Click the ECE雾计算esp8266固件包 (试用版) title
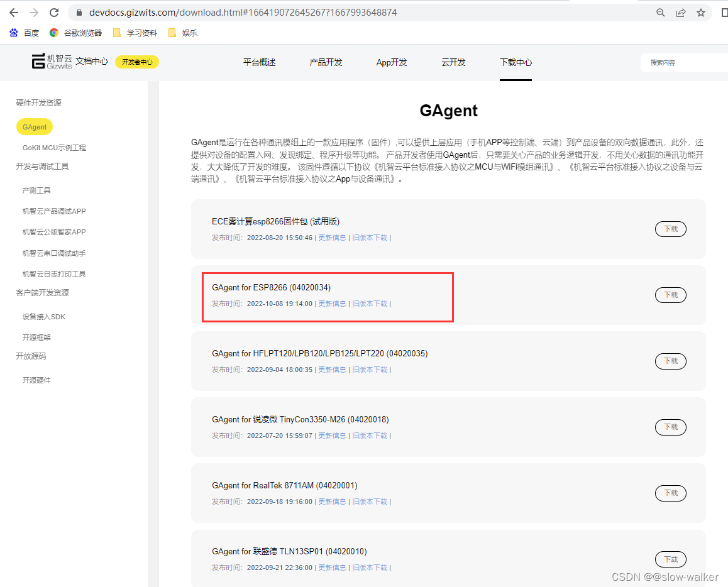Viewport: 728px width, 587px height. (x=276, y=221)
